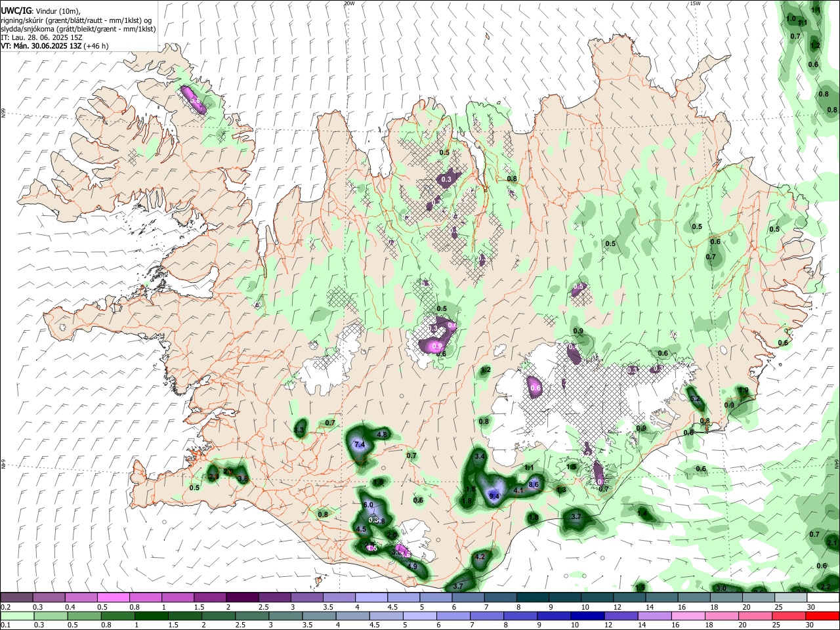
Task: Click the "3.0" value over the southeast sea
Action: coord(721,588)
